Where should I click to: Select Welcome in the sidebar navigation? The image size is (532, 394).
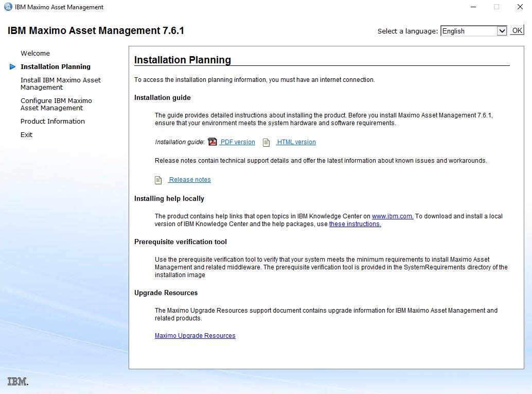pos(35,53)
